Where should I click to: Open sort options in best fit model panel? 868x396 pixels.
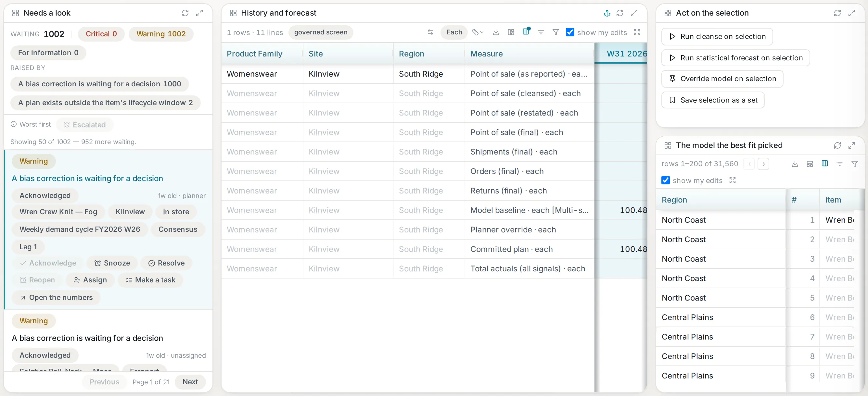click(840, 164)
